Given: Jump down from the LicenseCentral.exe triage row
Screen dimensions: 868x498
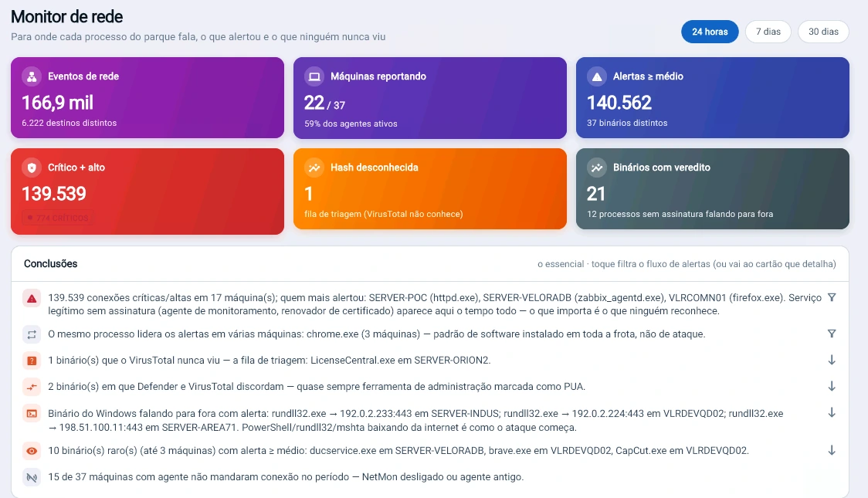Looking at the screenshot, I should pyautogui.click(x=832, y=361).
